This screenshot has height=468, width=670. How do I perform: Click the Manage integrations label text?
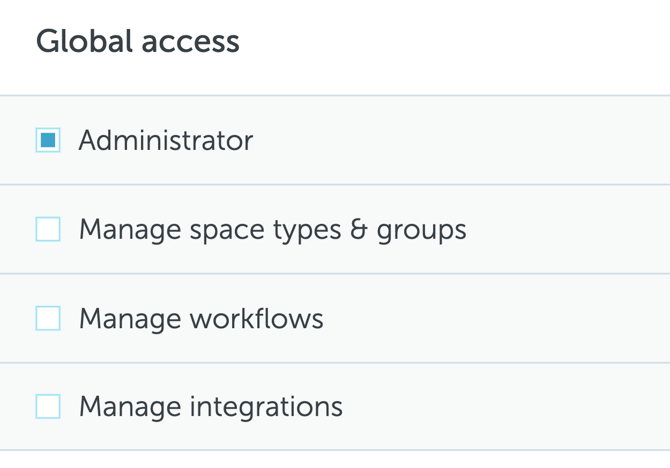[x=211, y=406]
